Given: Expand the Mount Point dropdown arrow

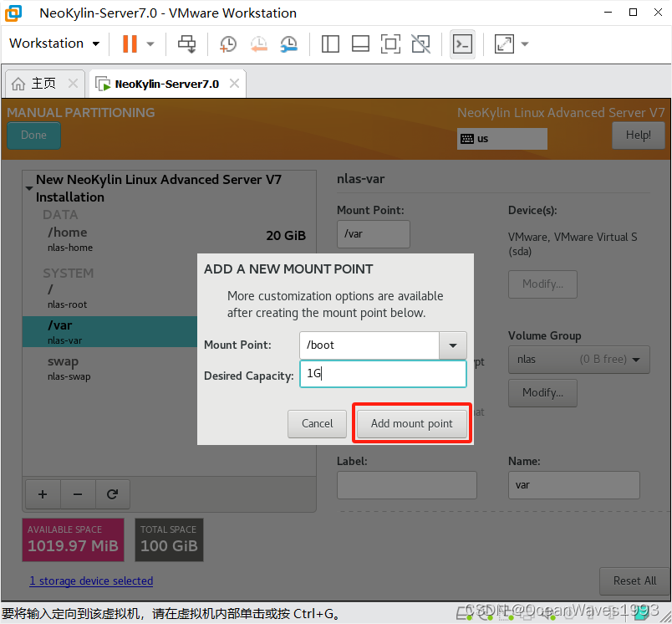Looking at the screenshot, I should tap(453, 345).
